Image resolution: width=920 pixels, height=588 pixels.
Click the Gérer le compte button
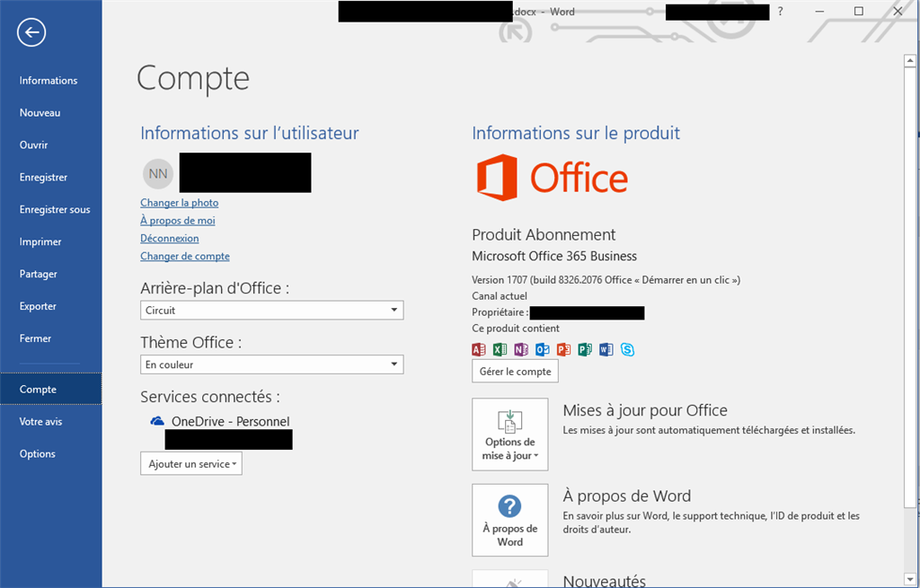pos(515,371)
